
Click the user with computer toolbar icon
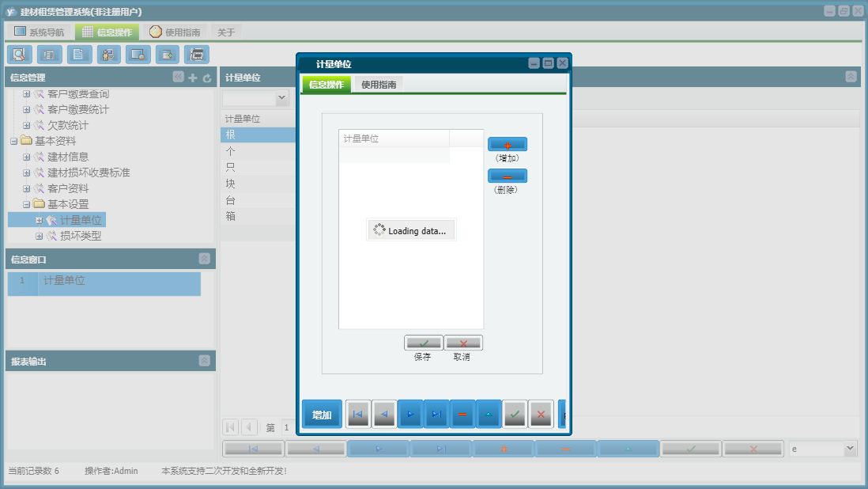coord(108,55)
